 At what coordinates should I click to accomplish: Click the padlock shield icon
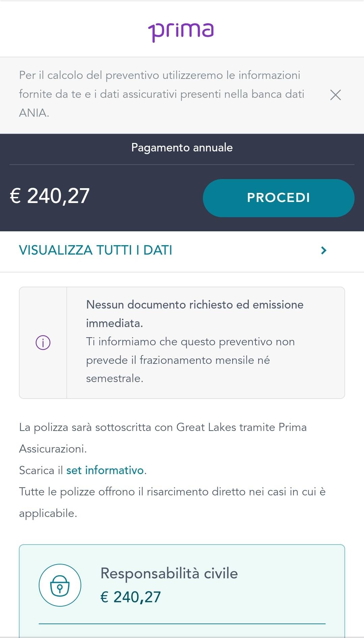coord(60,585)
